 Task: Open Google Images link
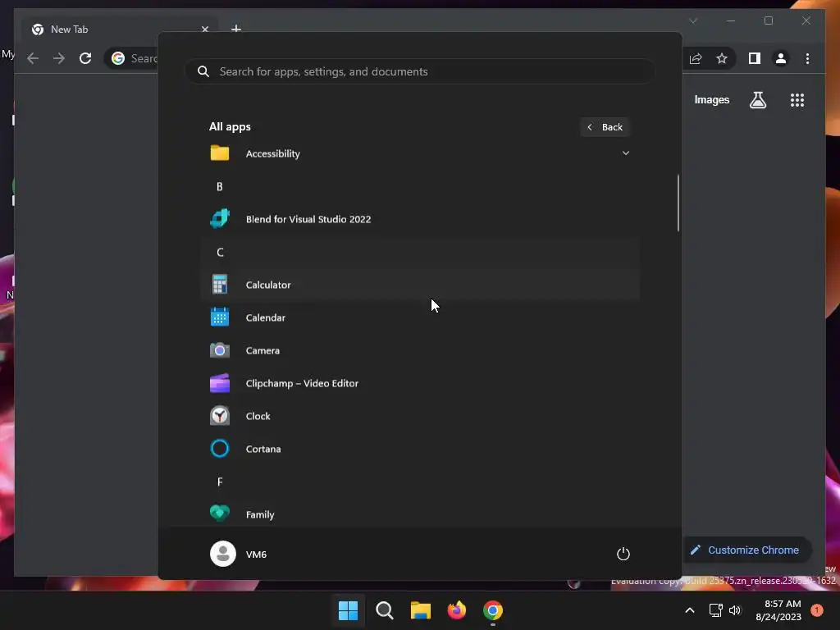coord(711,99)
